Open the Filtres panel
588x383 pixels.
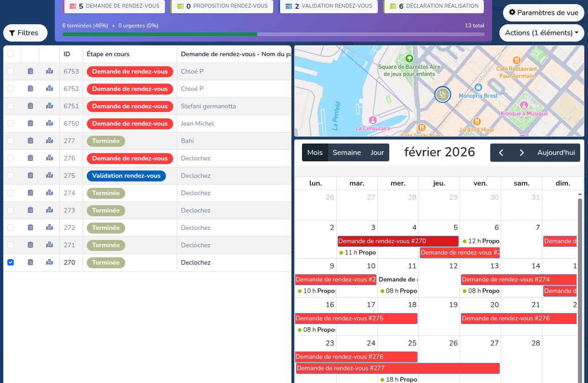[26, 33]
